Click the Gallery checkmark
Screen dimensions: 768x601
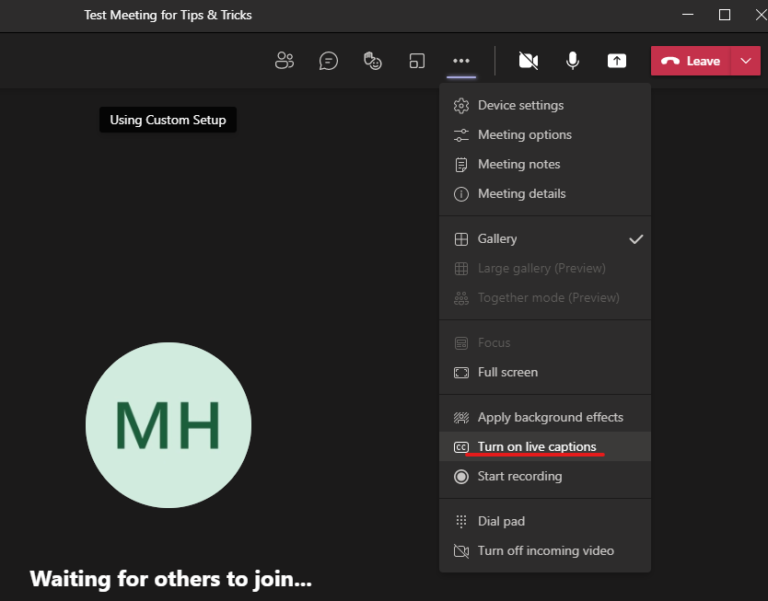click(636, 239)
